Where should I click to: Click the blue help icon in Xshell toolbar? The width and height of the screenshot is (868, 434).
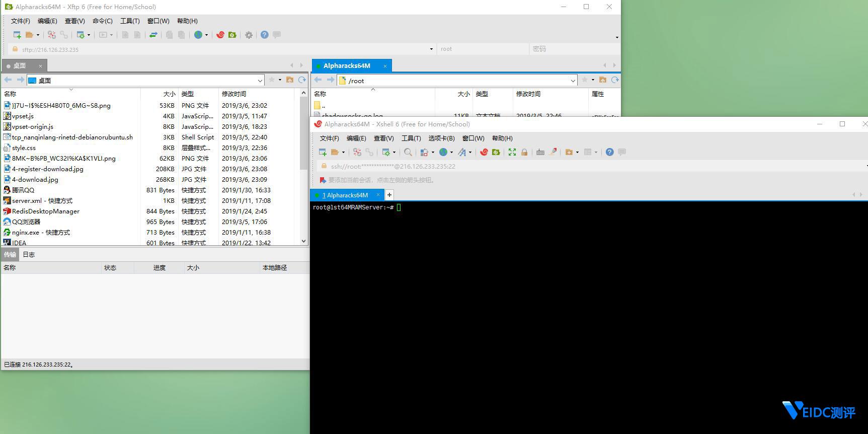tap(609, 152)
